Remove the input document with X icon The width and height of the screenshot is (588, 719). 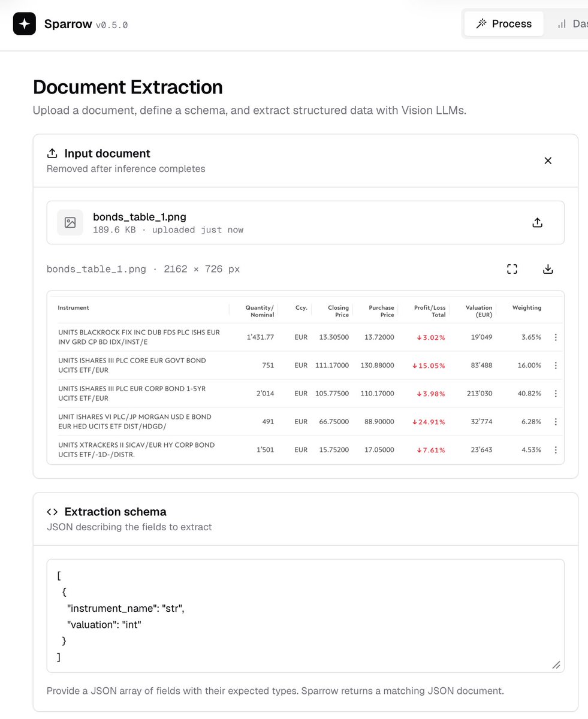click(548, 161)
